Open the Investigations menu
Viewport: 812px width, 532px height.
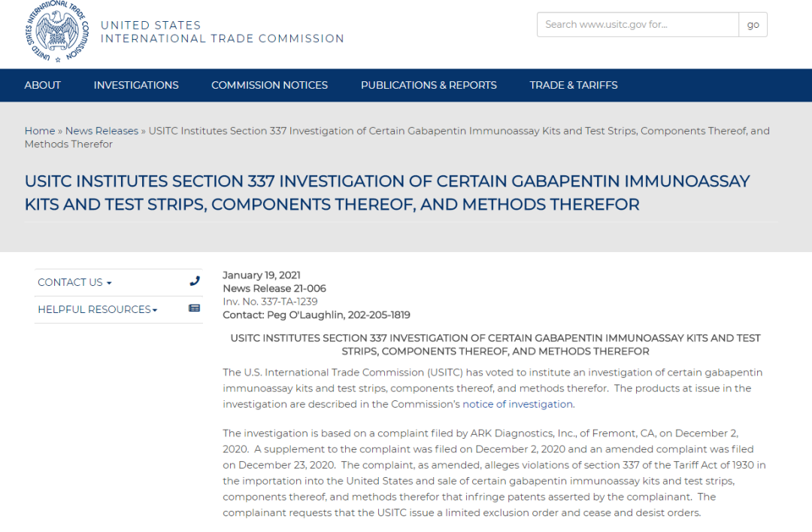(x=136, y=85)
